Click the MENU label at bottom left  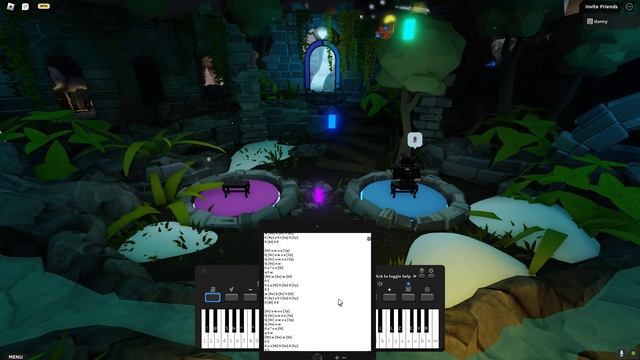[16, 357]
